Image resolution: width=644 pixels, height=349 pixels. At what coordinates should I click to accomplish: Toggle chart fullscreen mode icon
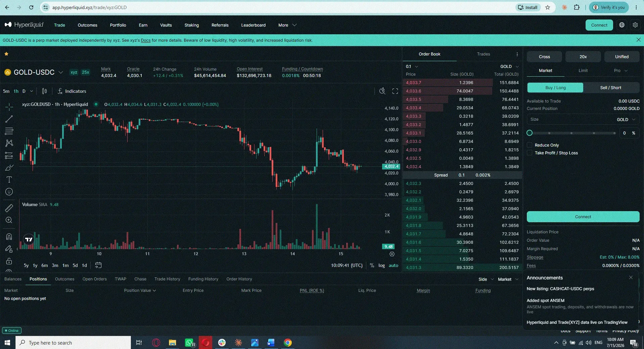pyautogui.click(x=395, y=91)
